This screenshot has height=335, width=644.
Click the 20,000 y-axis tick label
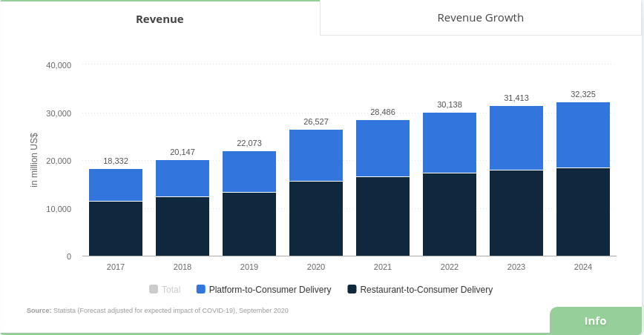point(59,161)
